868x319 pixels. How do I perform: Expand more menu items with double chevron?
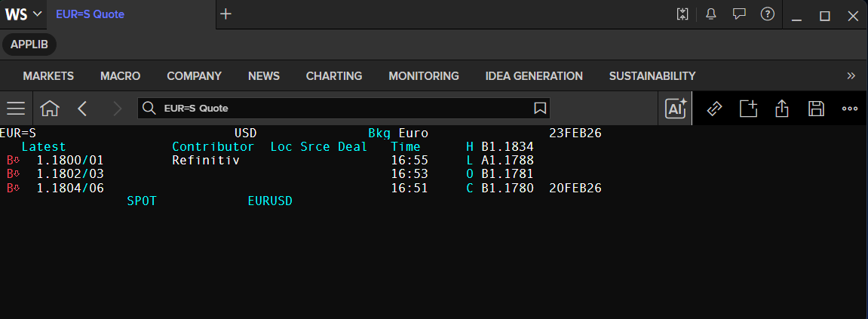point(851,76)
